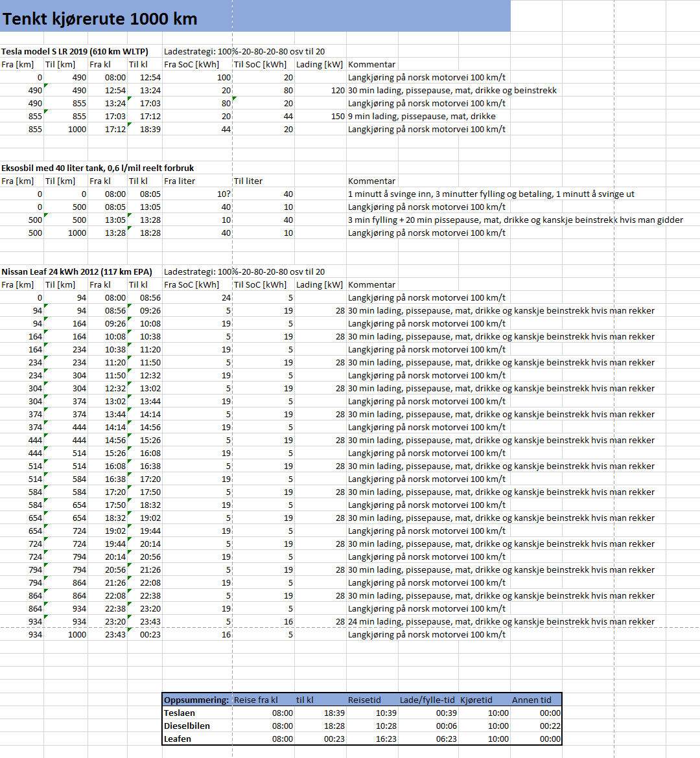The width and height of the screenshot is (700, 758).
Task: Click the Leaf table's 'Lading [kW]' header
Action: pos(320,284)
